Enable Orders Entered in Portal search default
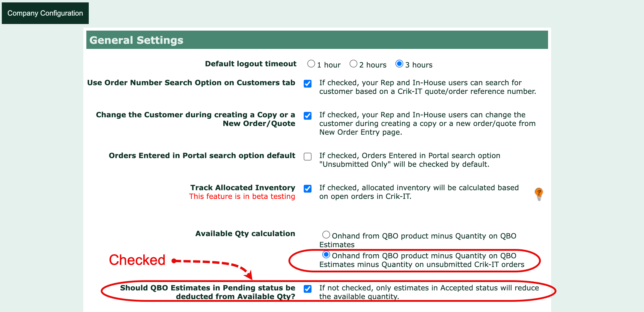The image size is (644, 312). 308,157
